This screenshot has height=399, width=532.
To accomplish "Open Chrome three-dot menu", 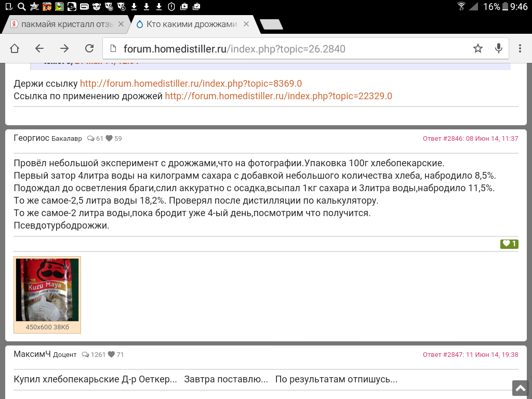I will point(520,48).
